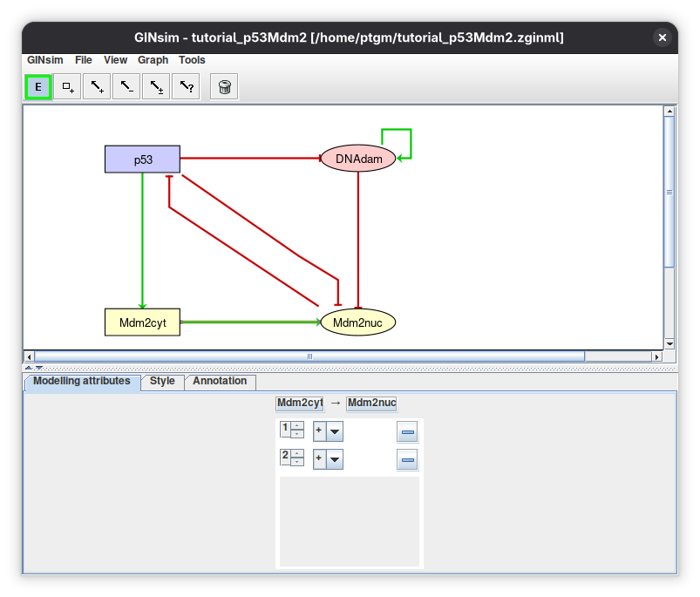The image size is (700, 597).
Task: Remove the threshold 1 interaction row
Action: (407, 432)
